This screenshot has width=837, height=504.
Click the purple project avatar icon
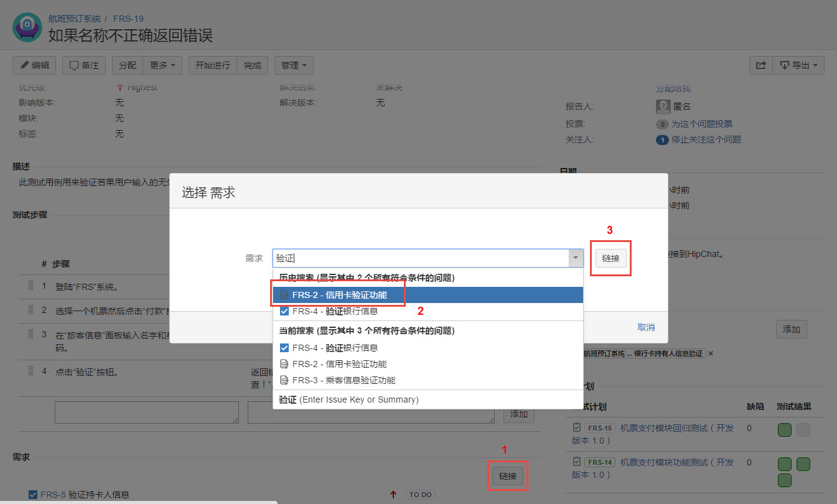pyautogui.click(x=27, y=27)
